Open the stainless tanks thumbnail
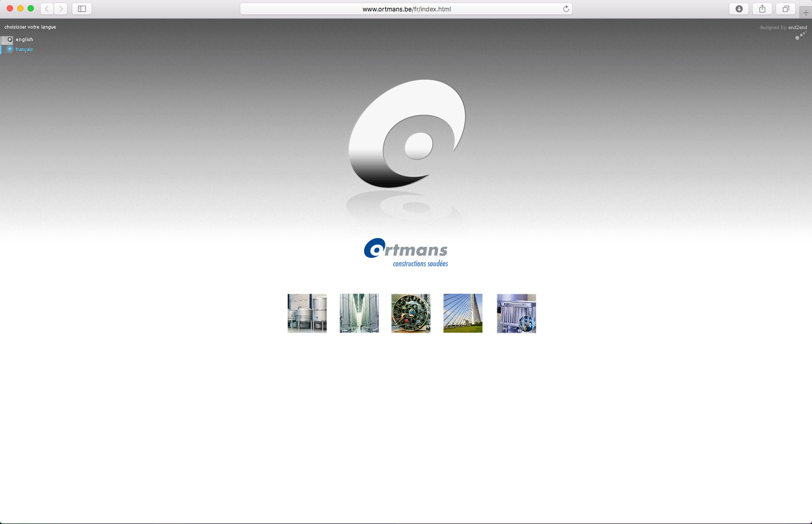The height and width of the screenshot is (524, 812). 307,313
